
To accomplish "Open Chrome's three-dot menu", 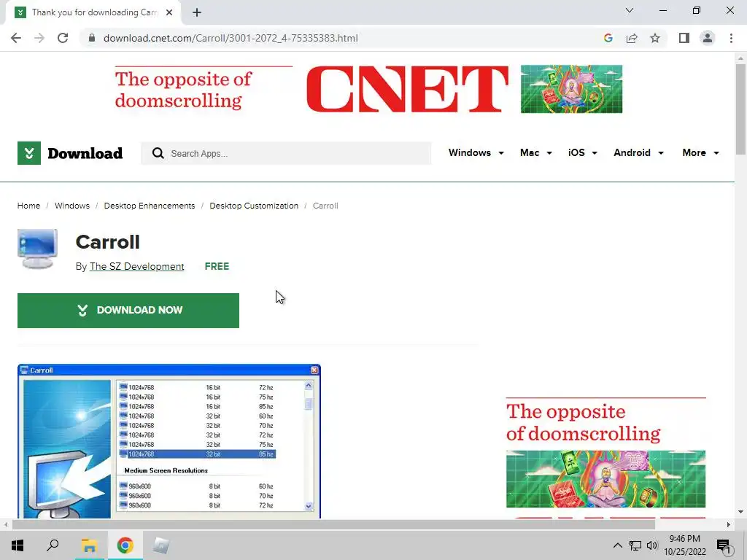I will (731, 38).
